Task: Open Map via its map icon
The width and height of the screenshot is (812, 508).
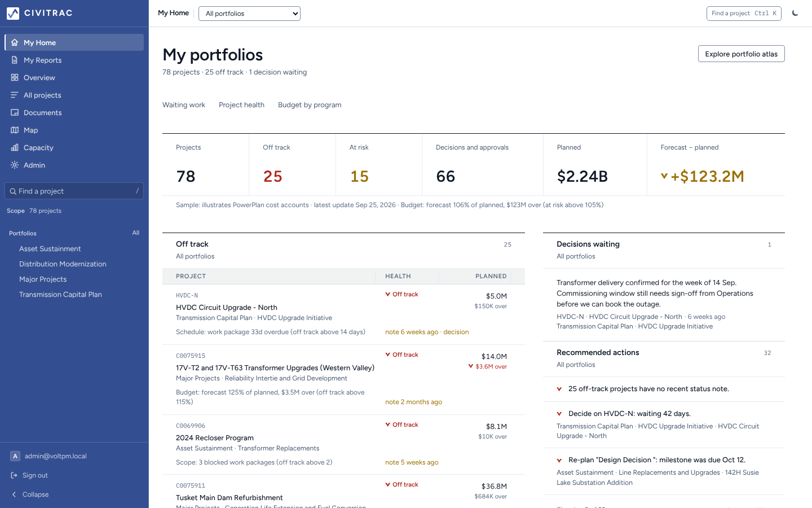Action: coord(15,130)
